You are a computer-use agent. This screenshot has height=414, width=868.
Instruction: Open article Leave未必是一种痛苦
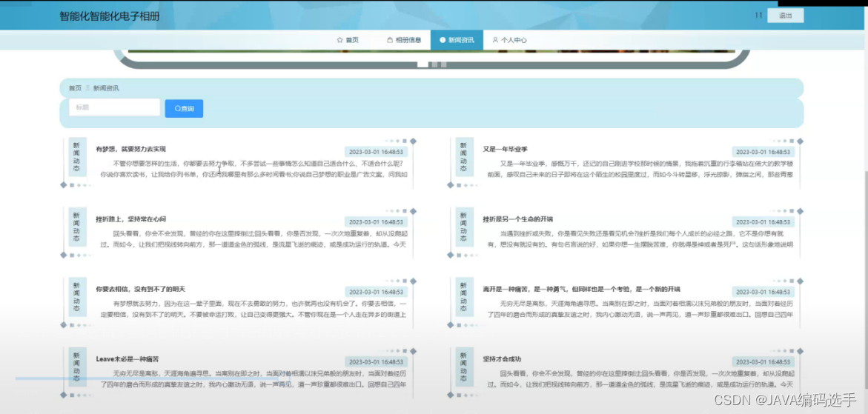point(128,358)
